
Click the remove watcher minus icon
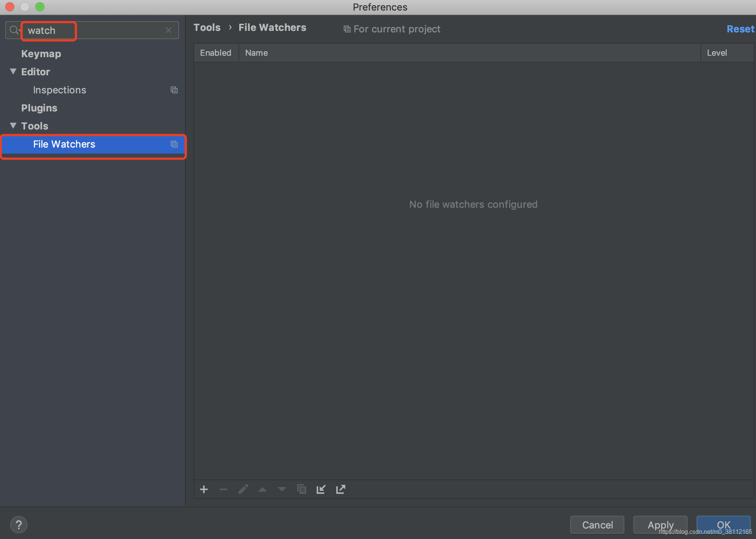coord(223,489)
